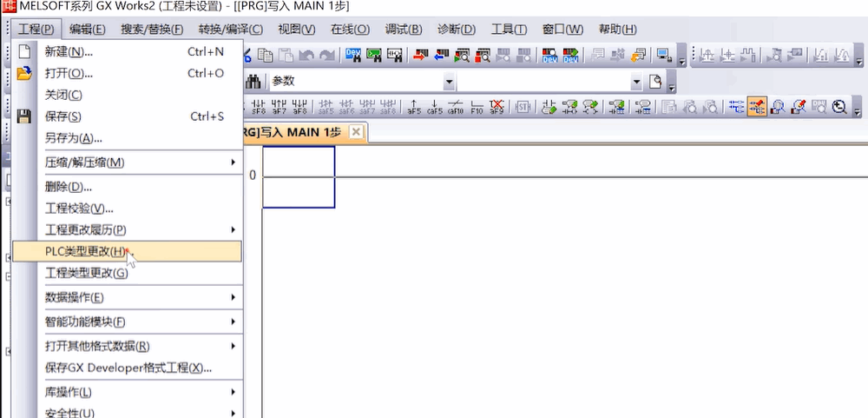The height and width of the screenshot is (418, 868).
Task: Select 工程类型更改(G) menu entry
Action: [x=128, y=273]
